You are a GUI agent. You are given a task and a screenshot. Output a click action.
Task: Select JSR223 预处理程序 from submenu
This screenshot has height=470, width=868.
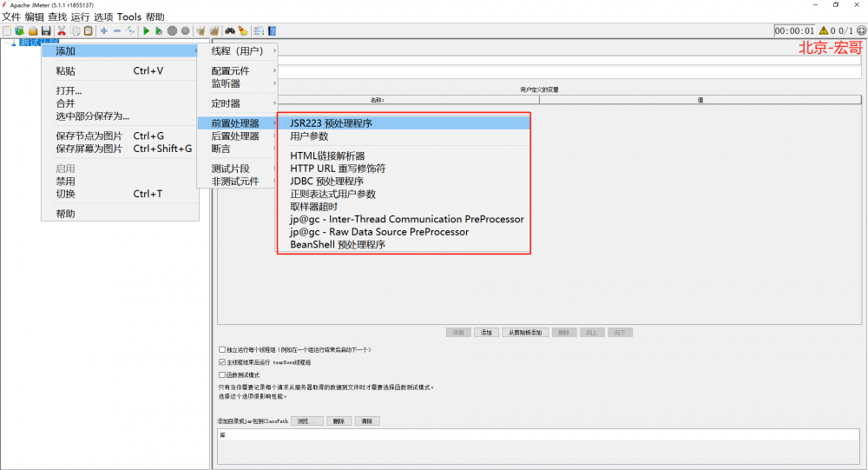(404, 123)
